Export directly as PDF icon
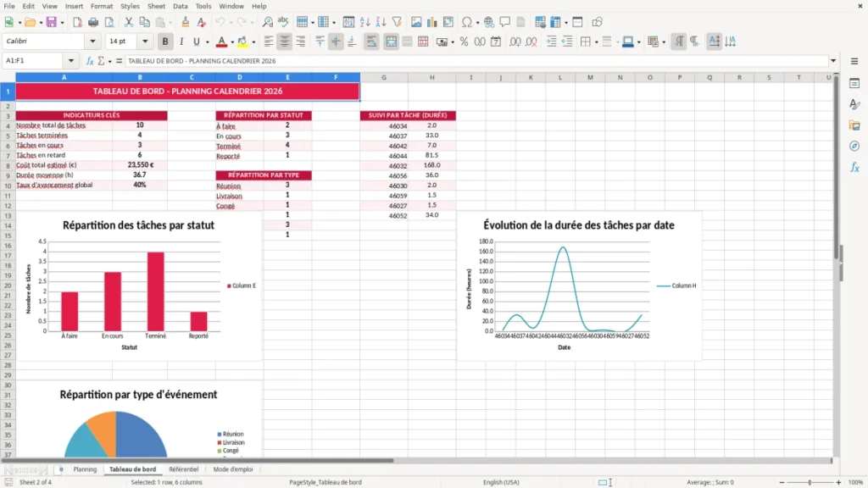This screenshot has width=868, height=488. (x=77, y=22)
